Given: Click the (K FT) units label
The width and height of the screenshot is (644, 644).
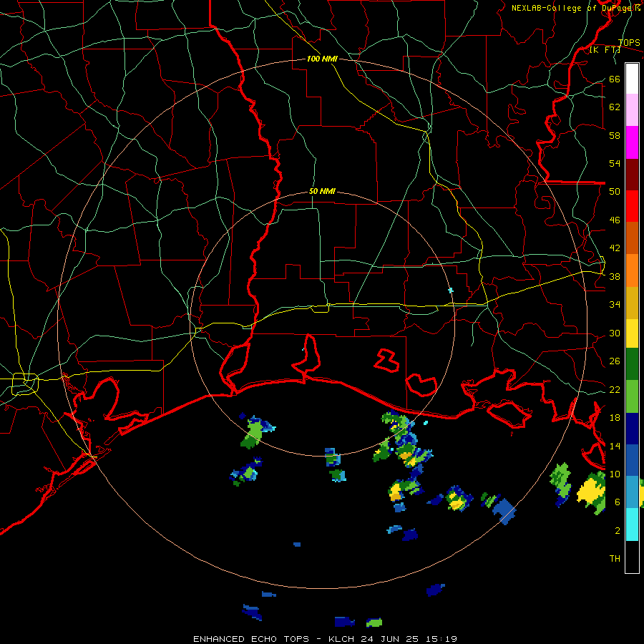Looking at the screenshot, I should pos(605,50).
